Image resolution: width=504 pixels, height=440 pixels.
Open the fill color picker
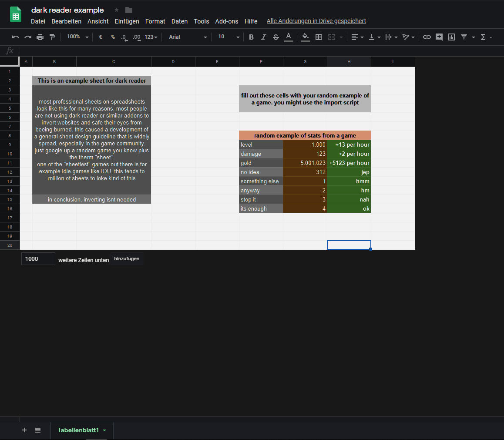pos(305,37)
